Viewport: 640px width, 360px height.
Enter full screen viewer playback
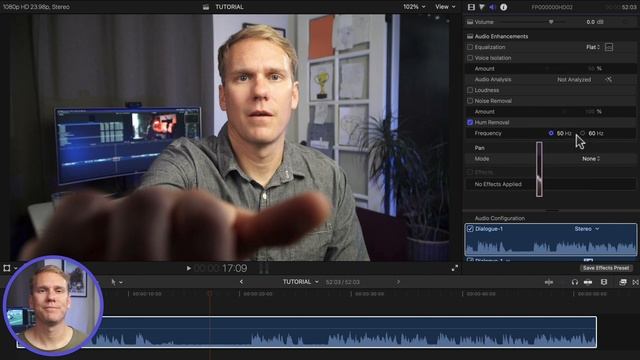455,268
